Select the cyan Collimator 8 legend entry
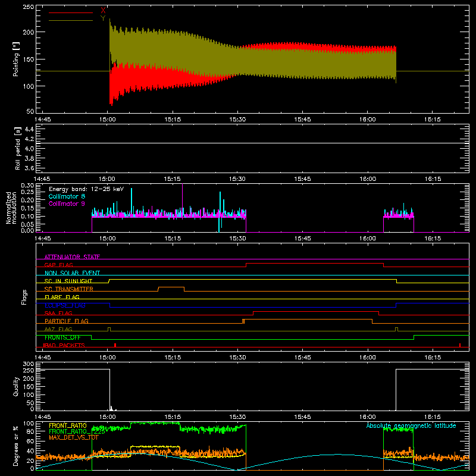The image size is (476, 476). point(67,196)
